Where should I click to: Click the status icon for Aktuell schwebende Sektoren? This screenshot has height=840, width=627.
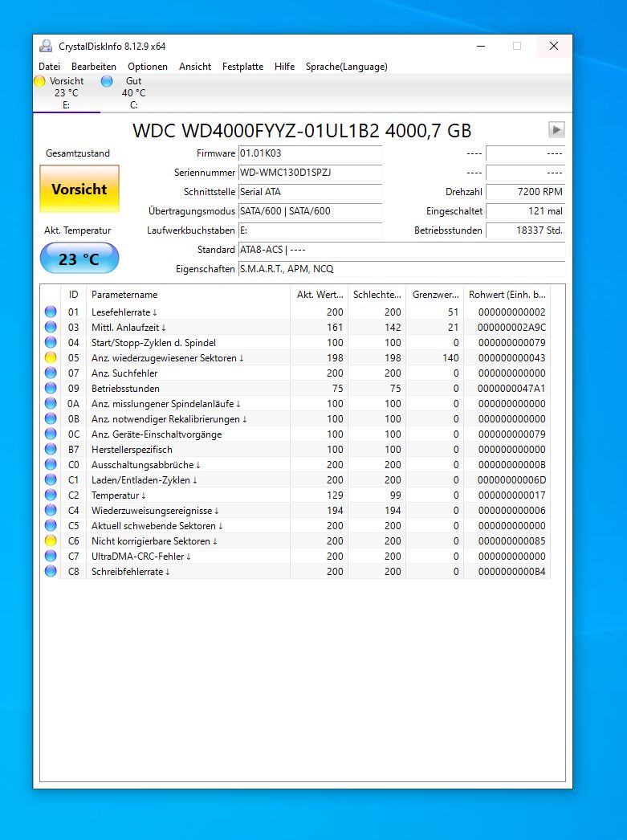[51, 525]
